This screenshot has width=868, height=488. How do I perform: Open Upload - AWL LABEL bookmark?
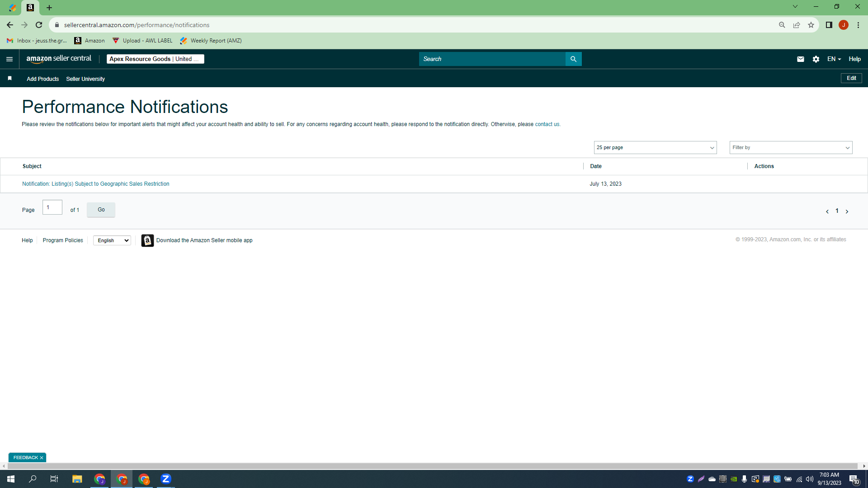click(x=142, y=41)
